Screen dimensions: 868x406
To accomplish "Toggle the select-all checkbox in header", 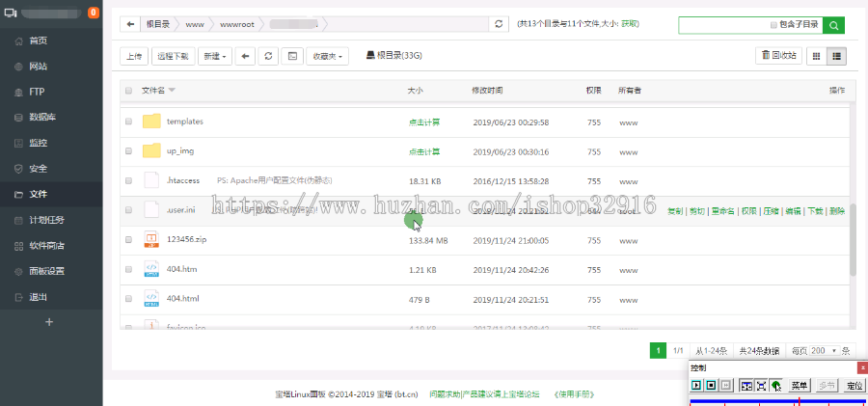I will coord(128,91).
